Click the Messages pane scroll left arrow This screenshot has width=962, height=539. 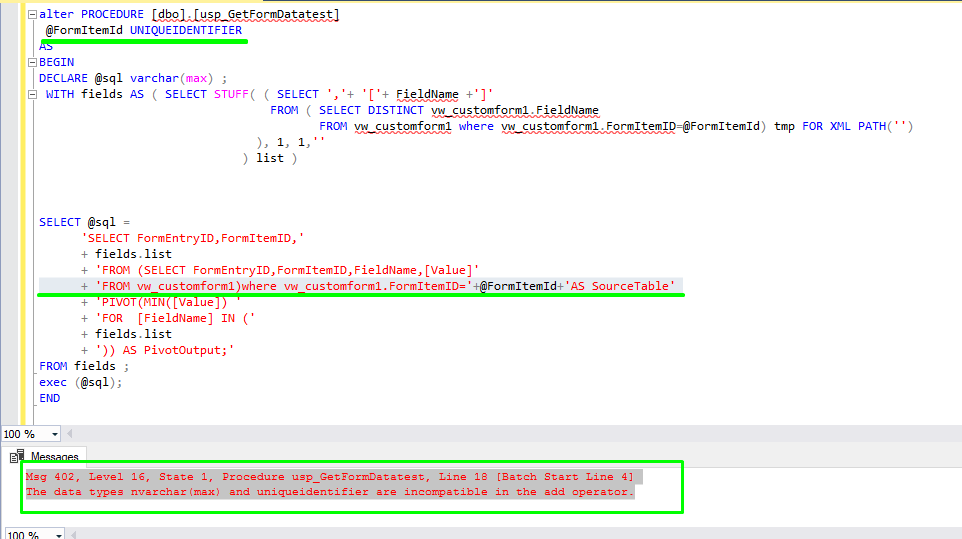74,535
